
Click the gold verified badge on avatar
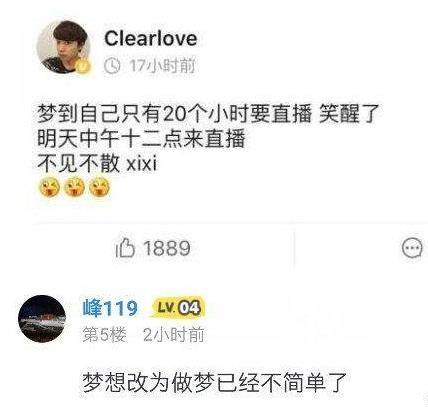click(83, 66)
